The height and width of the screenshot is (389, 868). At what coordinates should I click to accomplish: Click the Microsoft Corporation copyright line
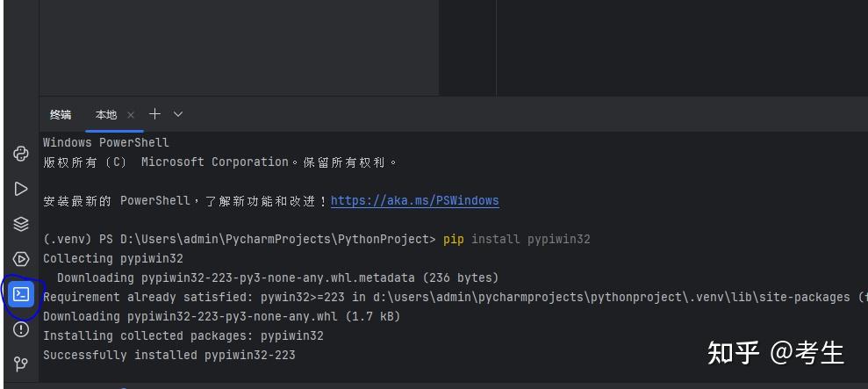(x=219, y=162)
